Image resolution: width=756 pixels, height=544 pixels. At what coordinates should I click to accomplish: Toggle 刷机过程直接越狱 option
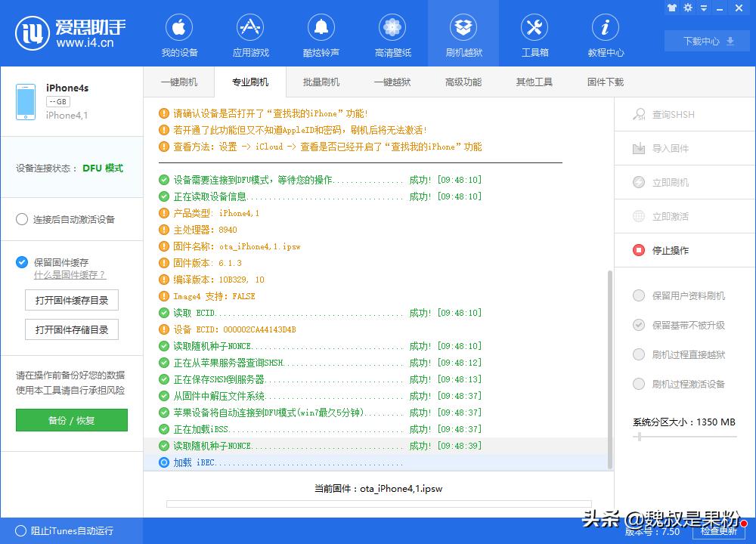tap(683, 356)
